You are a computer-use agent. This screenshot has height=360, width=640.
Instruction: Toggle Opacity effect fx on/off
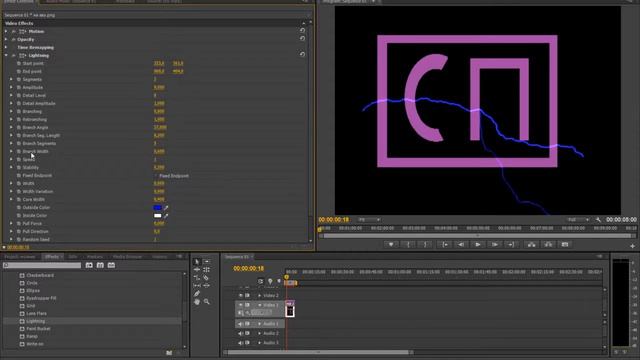(13, 40)
